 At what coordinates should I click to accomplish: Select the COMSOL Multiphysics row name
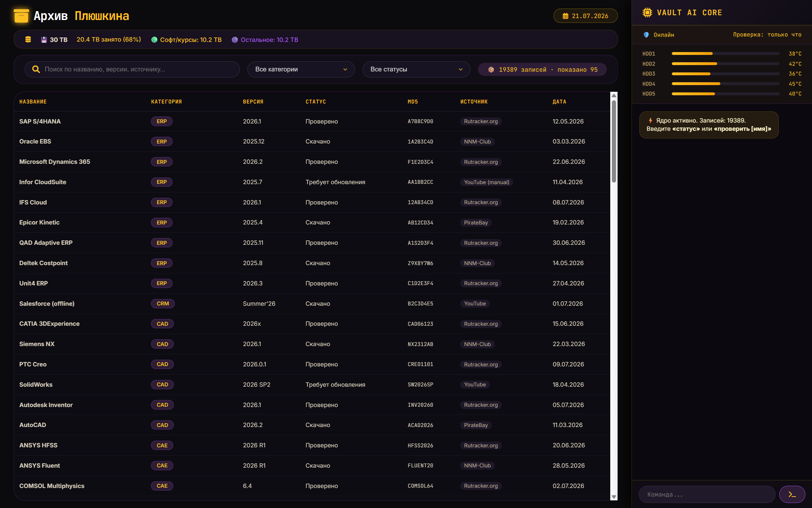click(x=52, y=485)
